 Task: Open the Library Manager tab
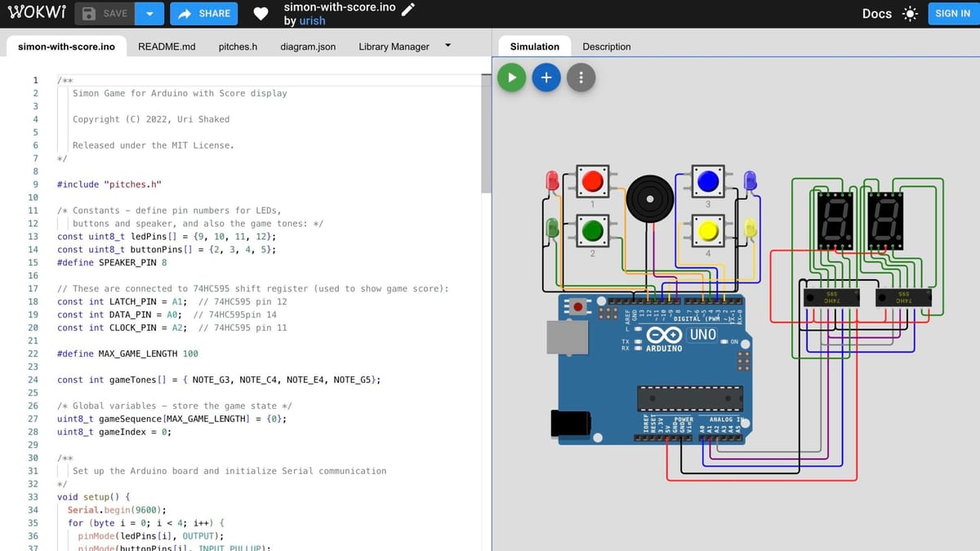click(394, 47)
